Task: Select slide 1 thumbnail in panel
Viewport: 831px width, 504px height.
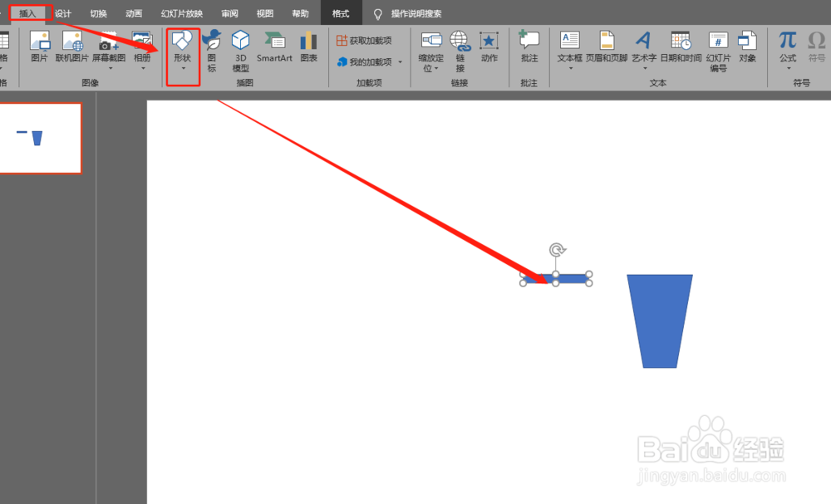Action: click(40, 138)
